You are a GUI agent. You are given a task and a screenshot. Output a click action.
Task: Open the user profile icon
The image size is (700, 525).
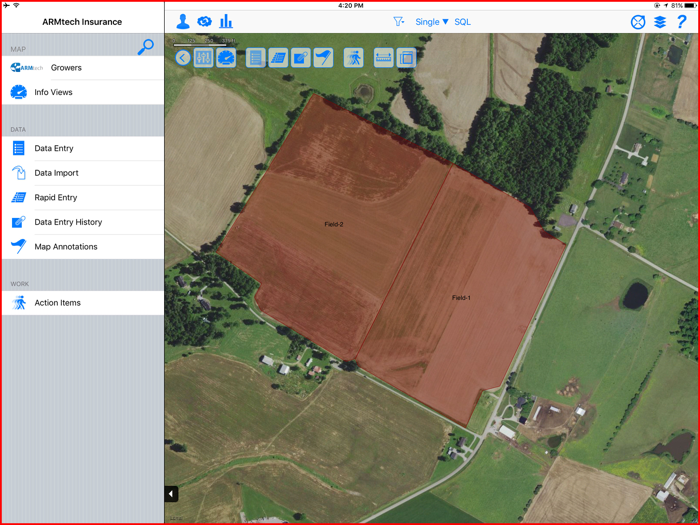(x=183, y=21)
